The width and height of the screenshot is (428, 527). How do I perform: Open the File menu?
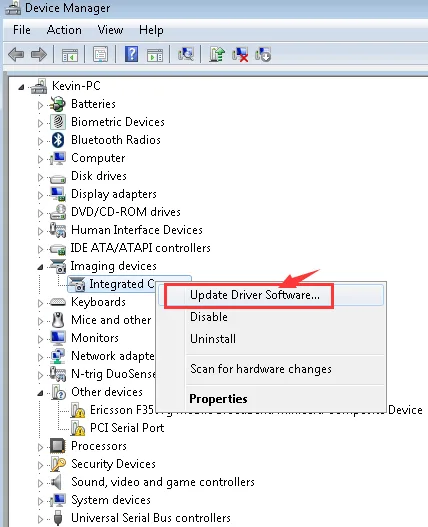point(22,30)
